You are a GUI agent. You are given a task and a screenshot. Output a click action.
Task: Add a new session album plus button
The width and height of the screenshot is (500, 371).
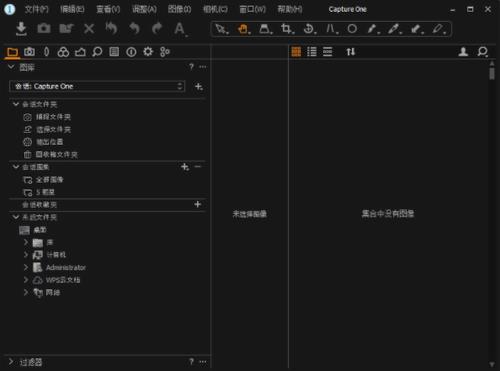tap(185, 167)
